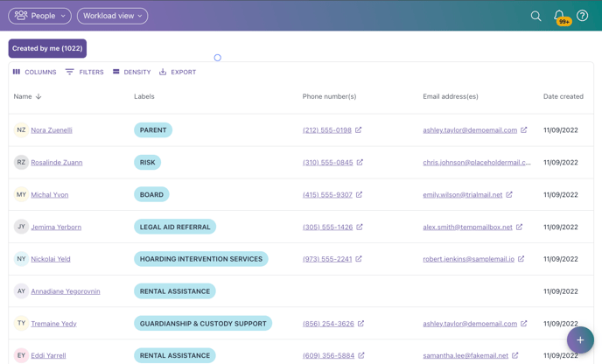Open Nora Zuenelli's profile link
The width and height of the screenshot is (602, 364).
(x=52, y=130)
